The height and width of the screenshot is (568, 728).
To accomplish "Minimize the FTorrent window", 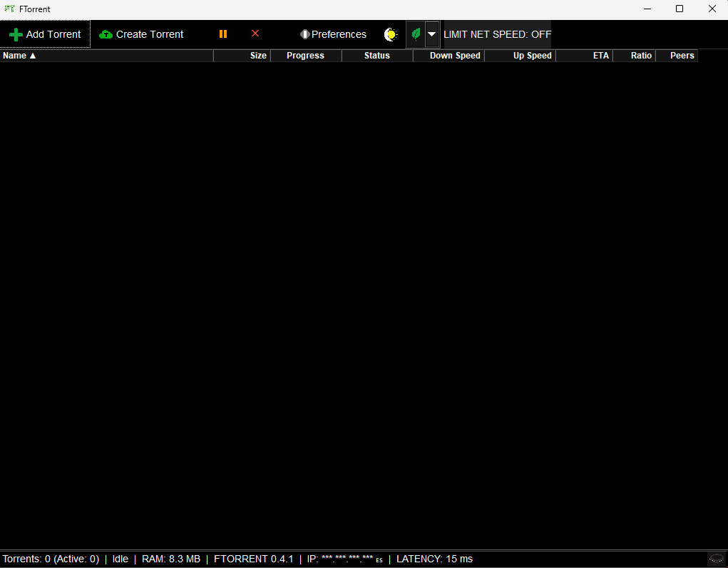I will 647,9.
